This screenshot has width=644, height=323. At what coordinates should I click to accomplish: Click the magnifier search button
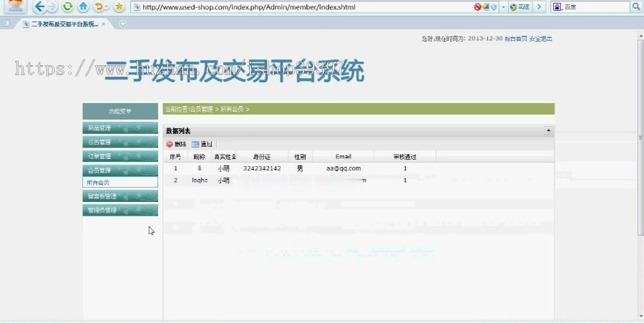click(636, 7)
